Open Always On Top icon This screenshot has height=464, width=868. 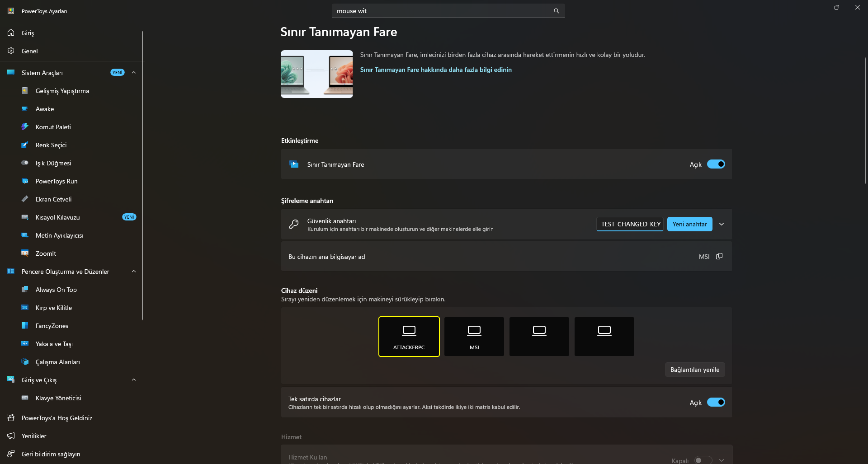coord(25,289)
